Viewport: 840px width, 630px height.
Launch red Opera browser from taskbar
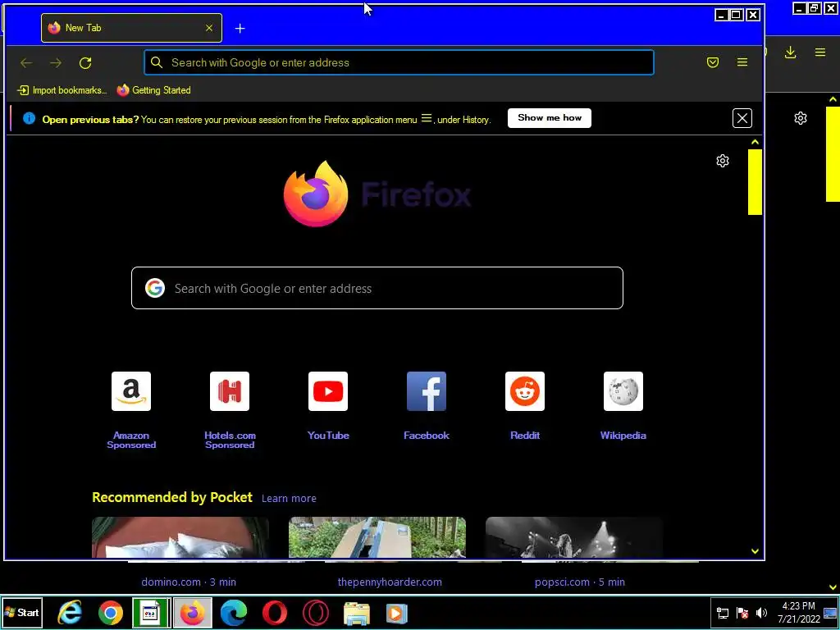274,612
